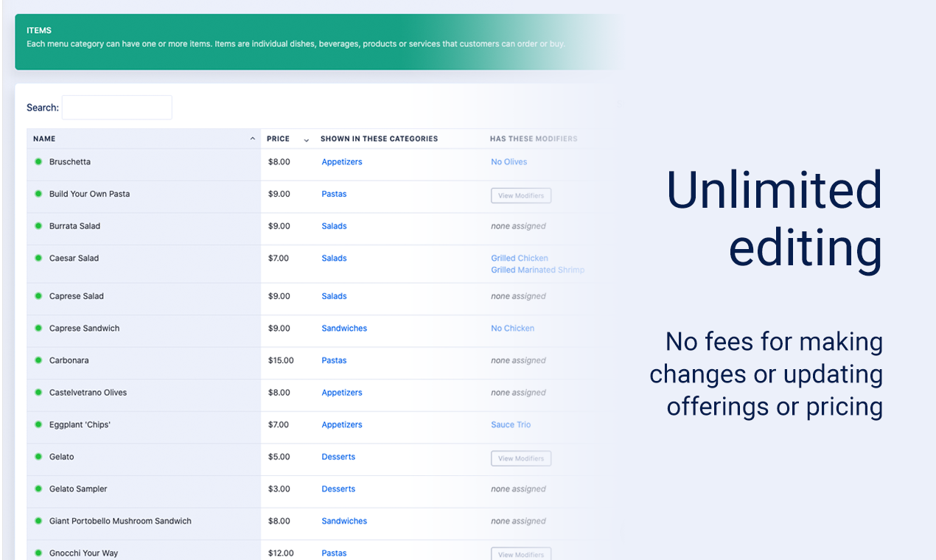This screenshot has height=560, width=936.
Task: Open Pastas link in Carbonara row
Action: [334, 360]
